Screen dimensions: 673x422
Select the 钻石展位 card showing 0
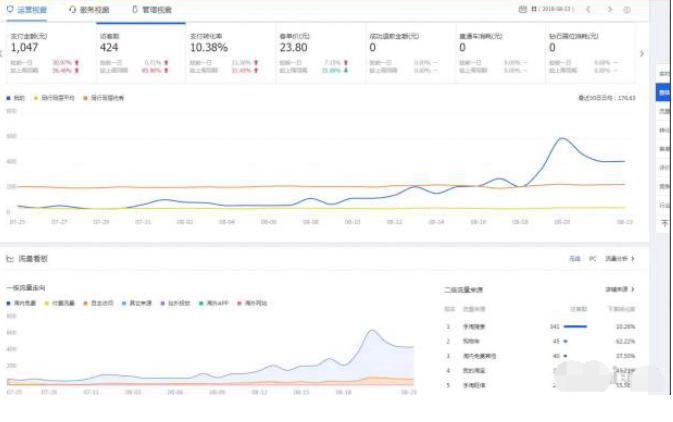click(590, 53)
